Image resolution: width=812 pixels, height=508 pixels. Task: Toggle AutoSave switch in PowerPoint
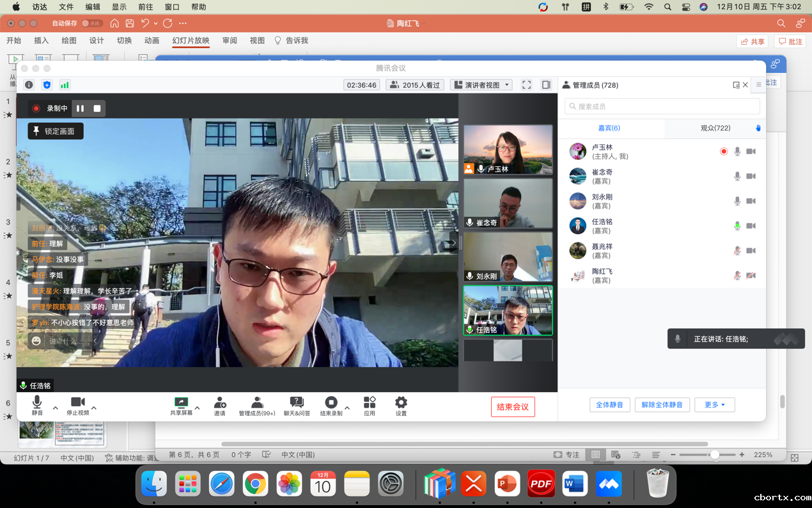pos(91,23)
